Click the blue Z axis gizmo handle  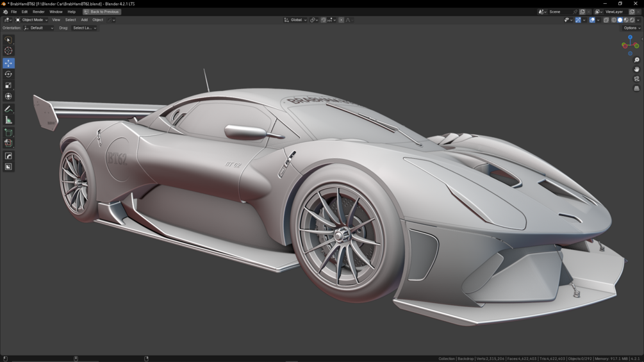[x=630, y=37]
